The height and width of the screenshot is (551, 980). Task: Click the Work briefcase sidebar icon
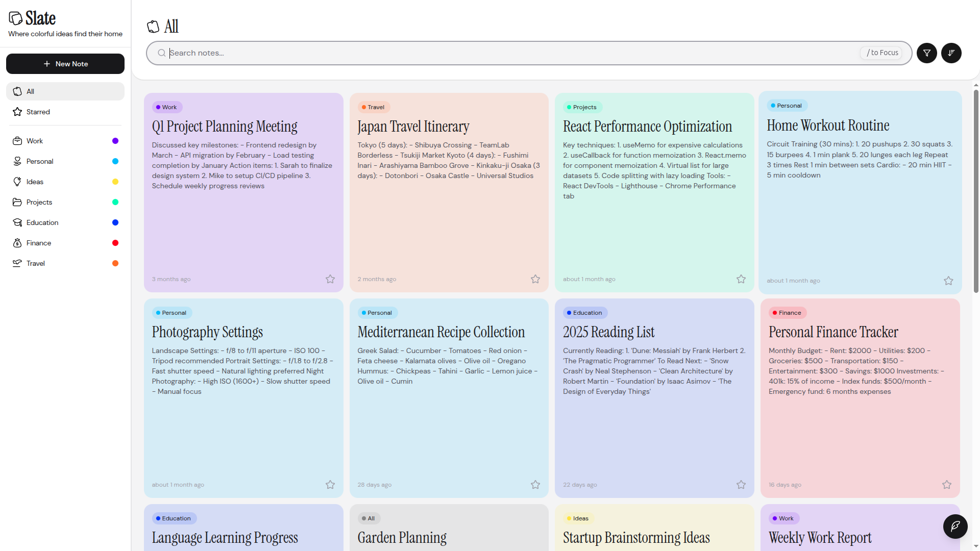click(x=17, y=141)
